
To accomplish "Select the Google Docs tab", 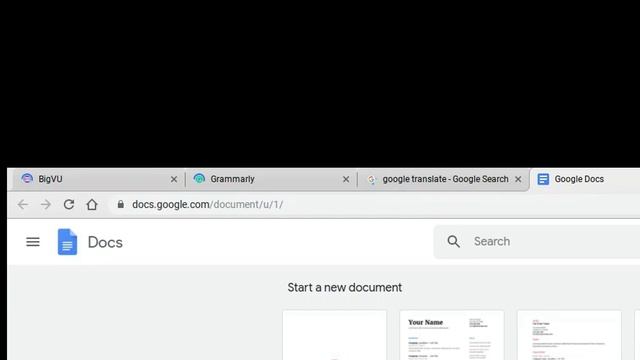I will [x=585, y=179].
